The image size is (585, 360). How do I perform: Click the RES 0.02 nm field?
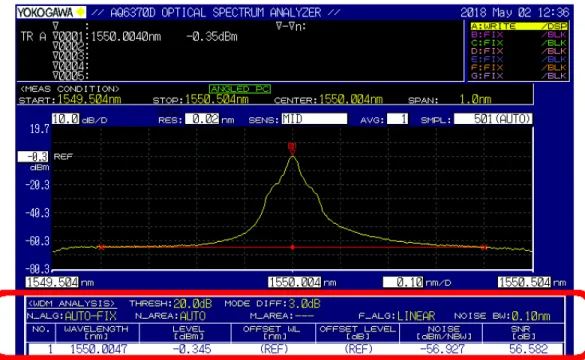click(202, 119)
